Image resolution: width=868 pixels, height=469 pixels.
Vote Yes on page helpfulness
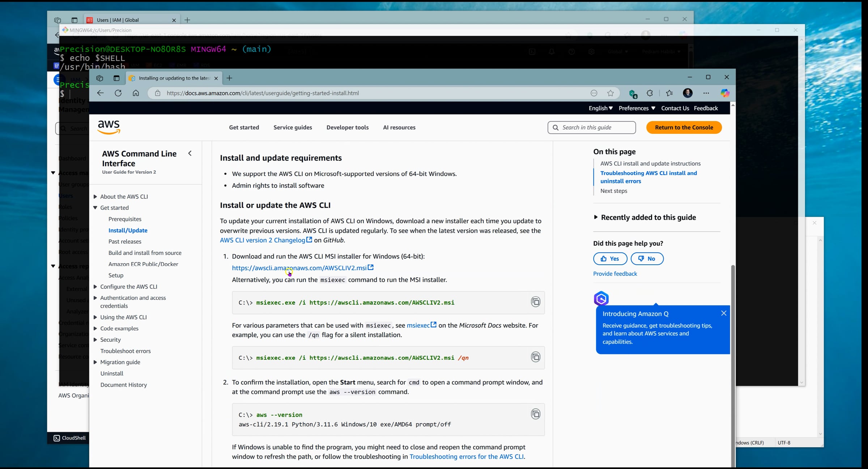tap(610, 259)
